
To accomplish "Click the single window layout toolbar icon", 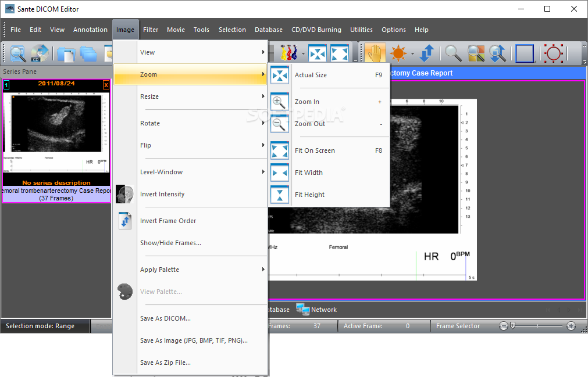I will (x=66, y=53).
